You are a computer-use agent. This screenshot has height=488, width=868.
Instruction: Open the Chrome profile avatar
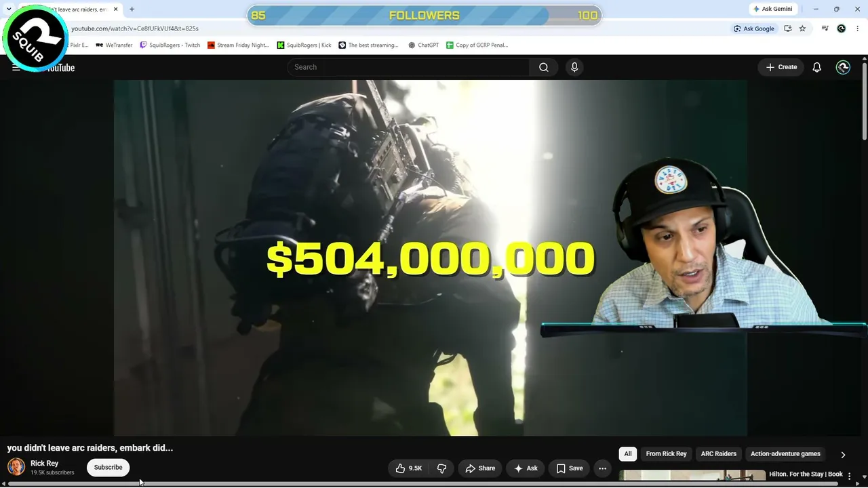pyautogui.click(x=842, y=28)
